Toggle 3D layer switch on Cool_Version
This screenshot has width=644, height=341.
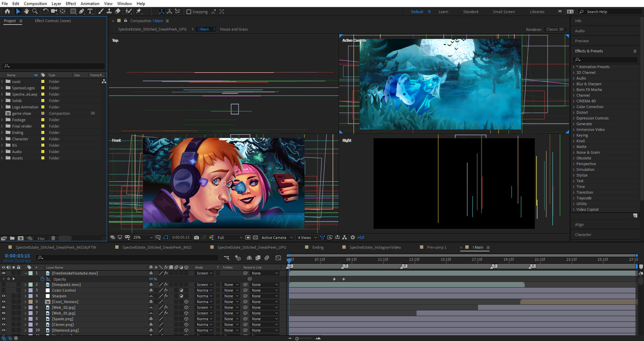(186, 302)
